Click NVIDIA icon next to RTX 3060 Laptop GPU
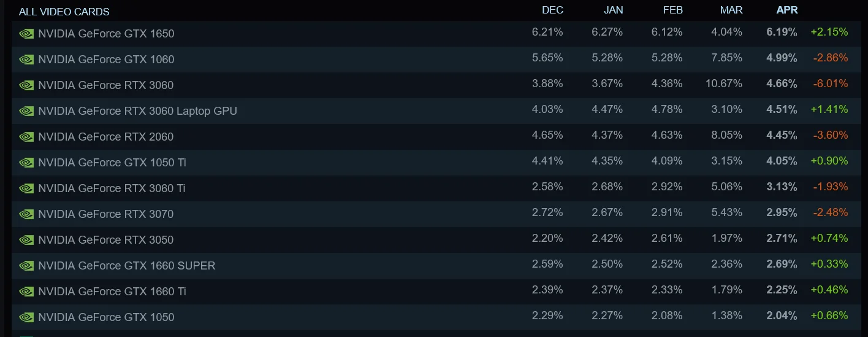Image resolution: width=868 pixels, height=337 pixels. (x=26, y=111)
